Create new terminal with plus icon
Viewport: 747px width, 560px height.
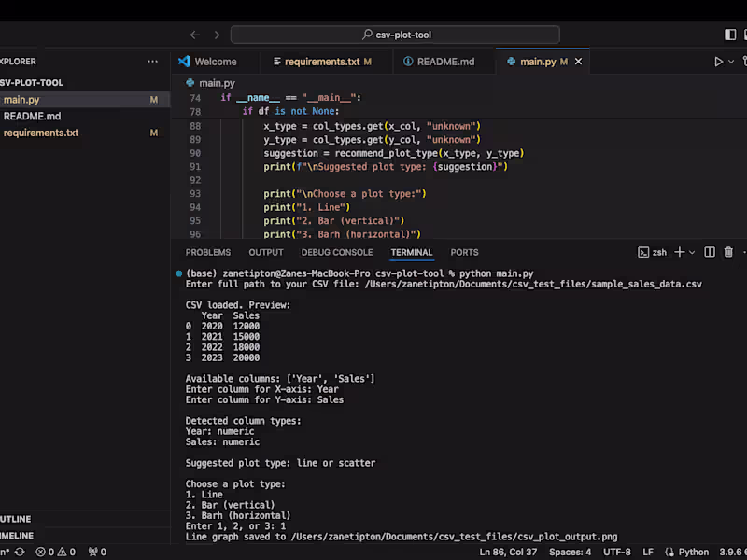(x=679, y=252)
